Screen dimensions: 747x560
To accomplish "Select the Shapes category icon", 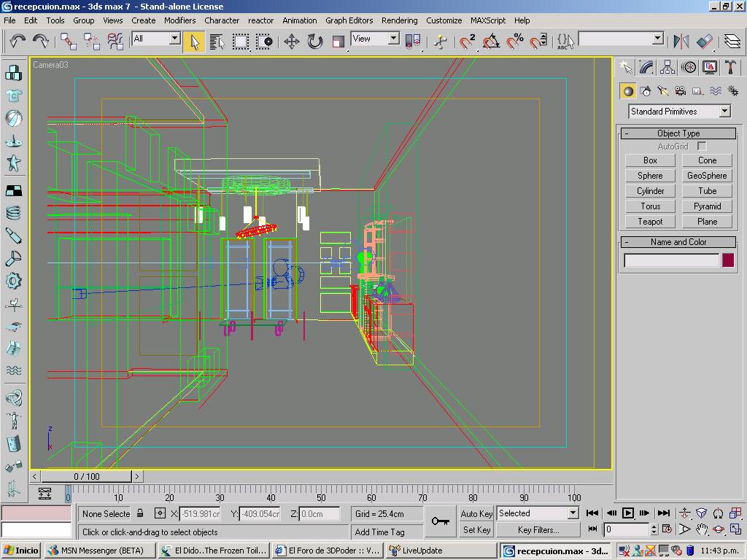I will tap(646, 91).
